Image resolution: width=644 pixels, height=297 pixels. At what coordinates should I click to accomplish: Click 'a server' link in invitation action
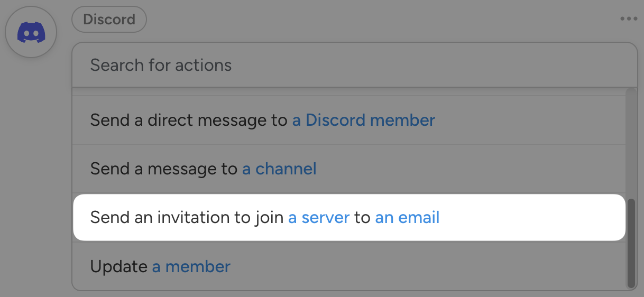coord(319,217)
